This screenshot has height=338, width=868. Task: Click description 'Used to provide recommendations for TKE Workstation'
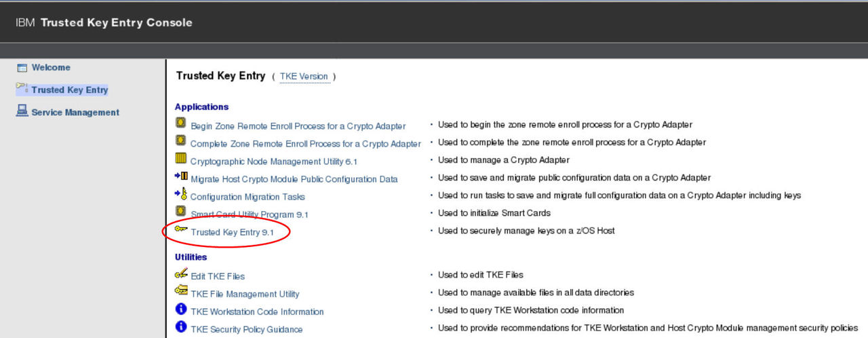[x=648, y=328]
